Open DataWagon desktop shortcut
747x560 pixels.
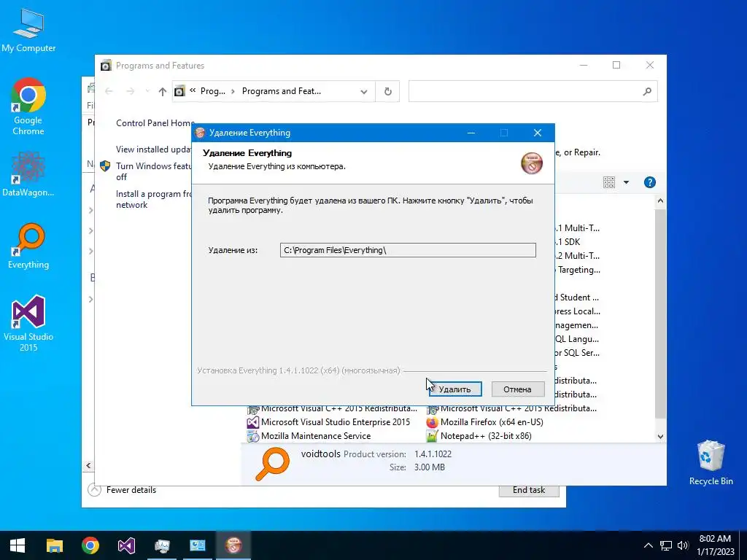(x=28, y=174)
